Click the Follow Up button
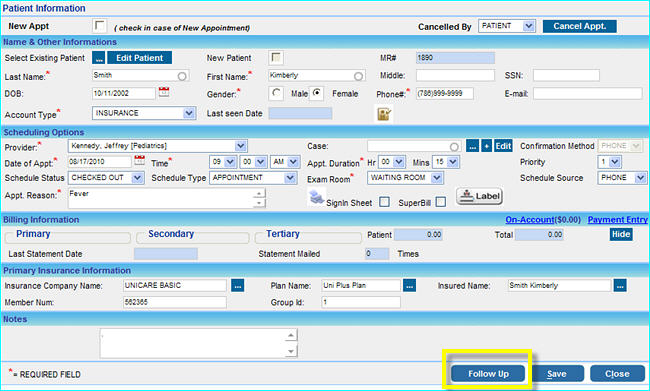650x391 pixels. pyautogui.click(x=488, y=374)
